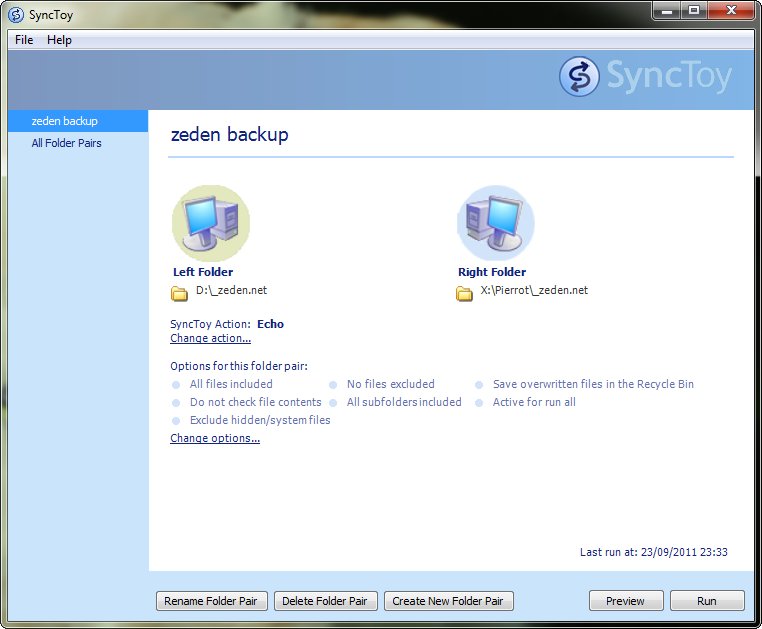The height and width of the screenshot is (629, 762).
Task: Click folder icon beside D:\_zeden.net
Action: [179, 294]
